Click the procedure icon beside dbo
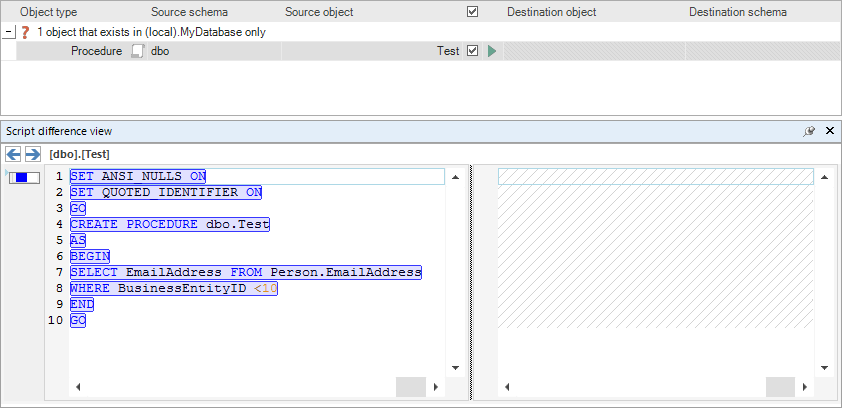Image resolution: width=842 pixels, height=408 pixels. tap(138, 51)
